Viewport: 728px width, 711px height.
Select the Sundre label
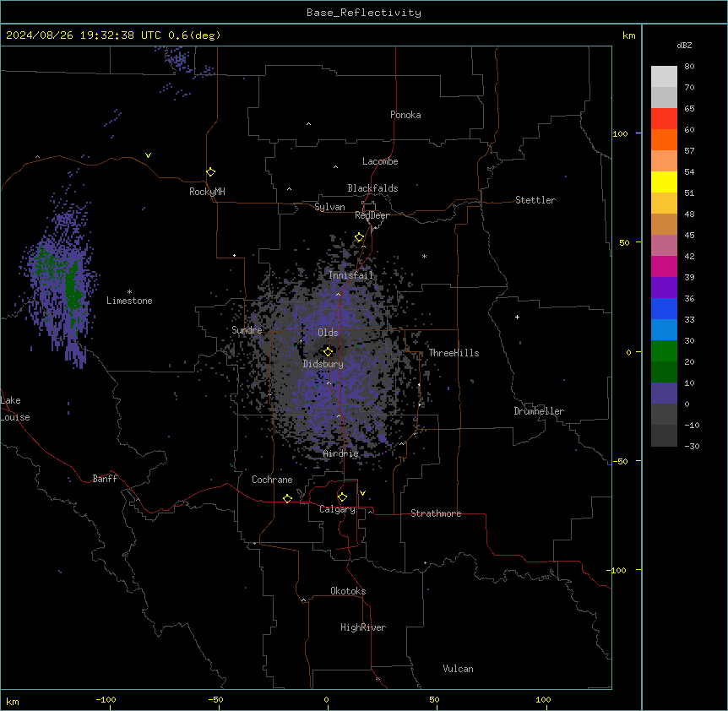(247, 330)
